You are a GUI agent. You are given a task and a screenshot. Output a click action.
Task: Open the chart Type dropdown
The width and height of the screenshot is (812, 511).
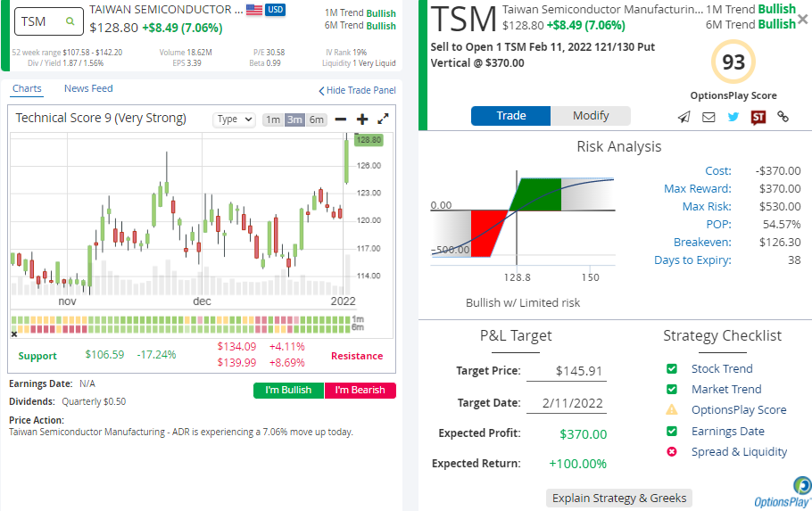tap(235, 120)
